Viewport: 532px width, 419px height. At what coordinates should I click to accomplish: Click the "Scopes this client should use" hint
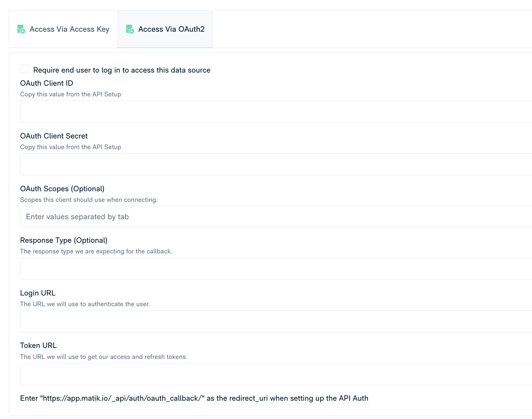point(89,200)
